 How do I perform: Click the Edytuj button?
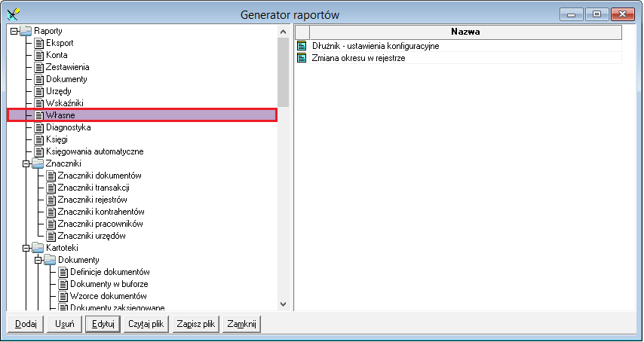pyautogui.click(x=103, y=324)
